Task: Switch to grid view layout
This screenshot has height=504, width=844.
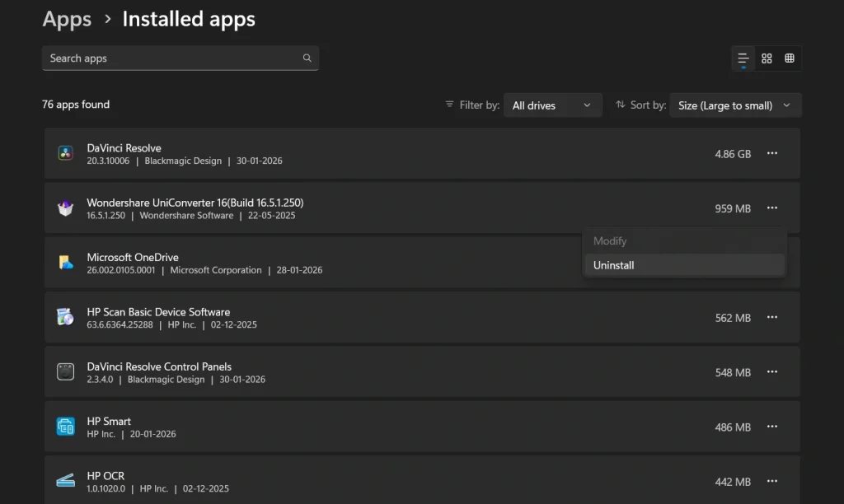Action: coord(790,58)
